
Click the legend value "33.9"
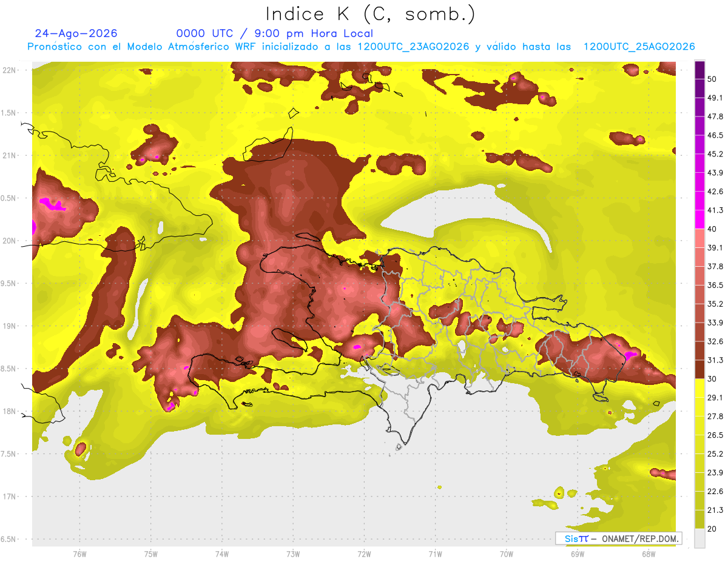tap(716, 323)
